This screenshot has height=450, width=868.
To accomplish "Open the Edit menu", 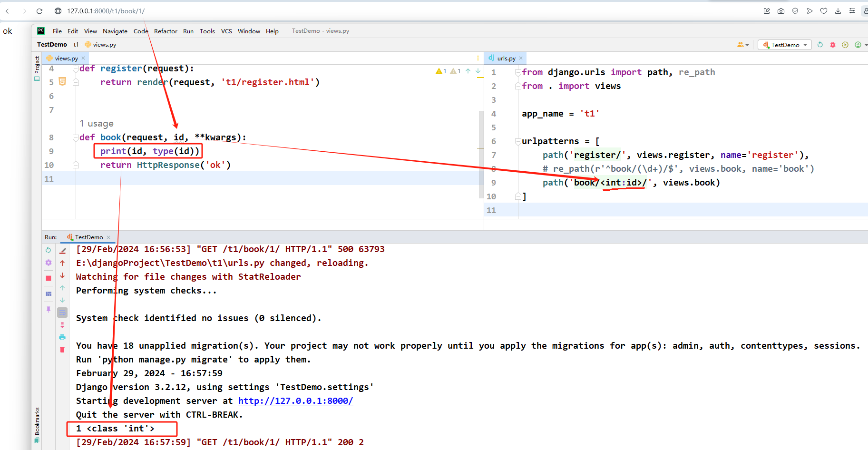I will tap(73, 31).
